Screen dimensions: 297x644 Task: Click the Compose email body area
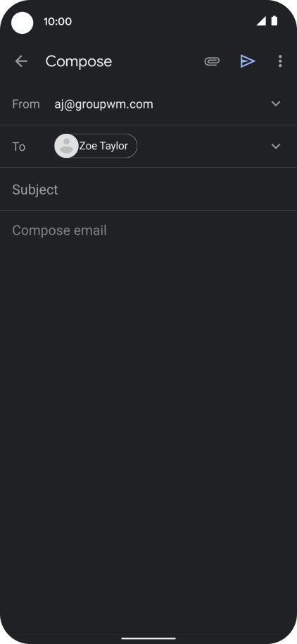tap(148, 370)
